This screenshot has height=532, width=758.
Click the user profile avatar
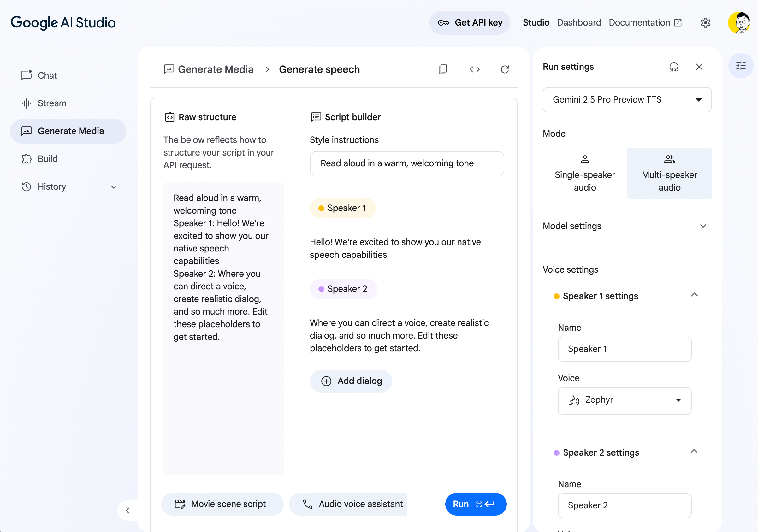coord(739,22)
